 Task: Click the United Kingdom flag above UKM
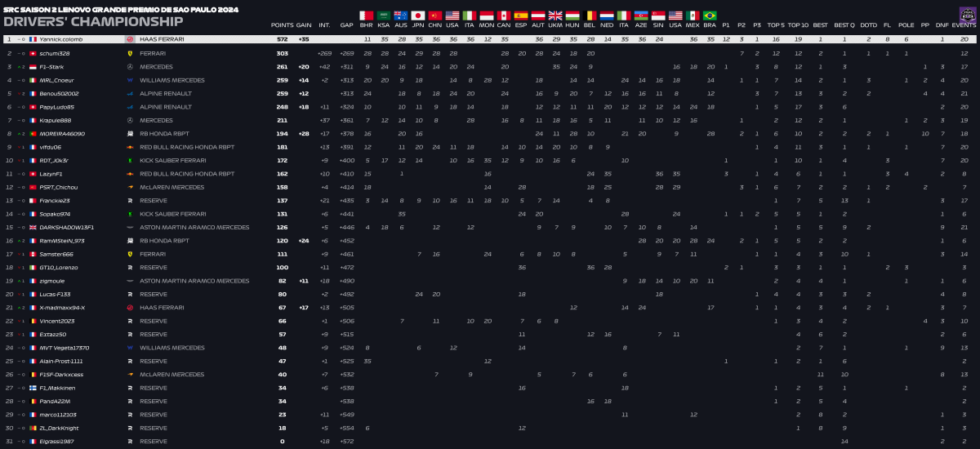(555, 16)
